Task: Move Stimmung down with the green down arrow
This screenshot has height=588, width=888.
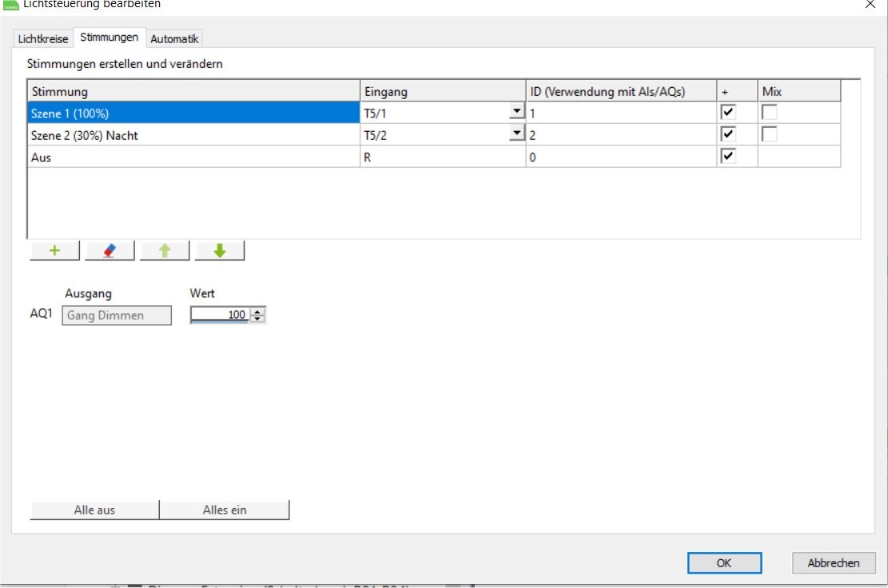Action: click(220, 250)
